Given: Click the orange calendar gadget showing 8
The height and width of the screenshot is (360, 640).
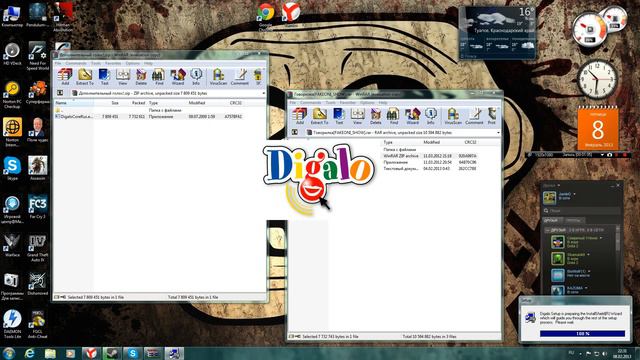Looking at the screenshot, I should (x=598, y=129).
